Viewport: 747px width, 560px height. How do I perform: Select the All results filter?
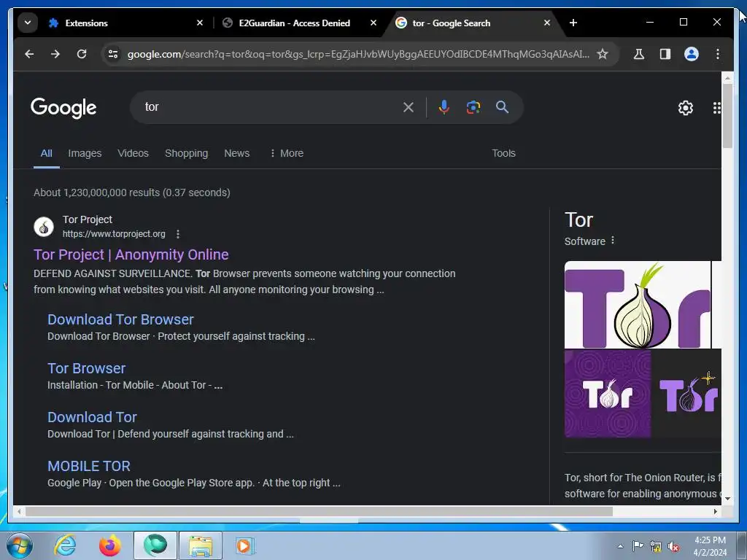pos(46,153)
